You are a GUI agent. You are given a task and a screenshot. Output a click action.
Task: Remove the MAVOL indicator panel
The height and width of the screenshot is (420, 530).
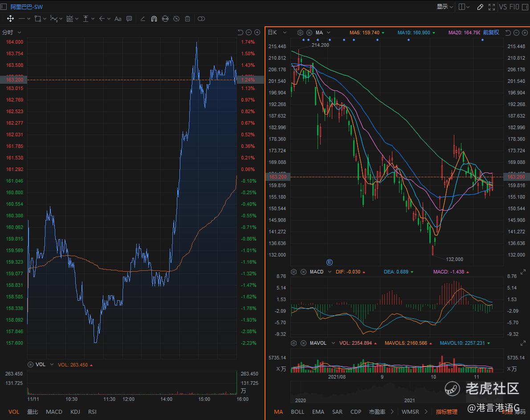304,343
